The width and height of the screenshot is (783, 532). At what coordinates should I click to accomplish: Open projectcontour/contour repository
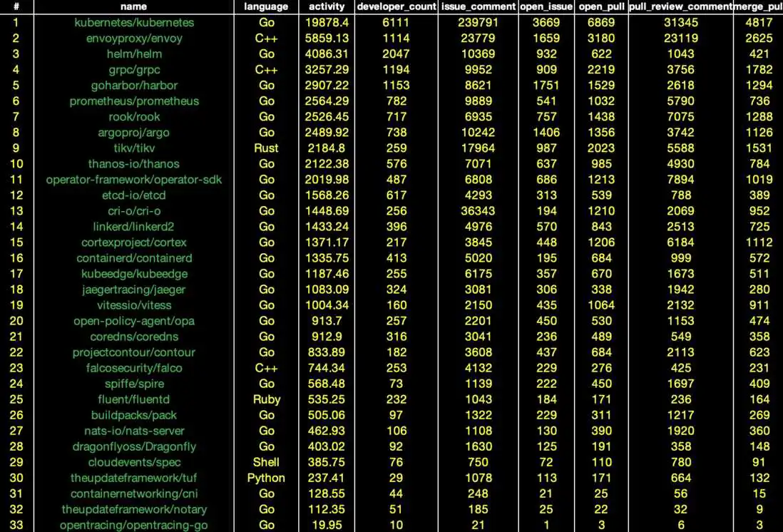[x=134, y=352]
